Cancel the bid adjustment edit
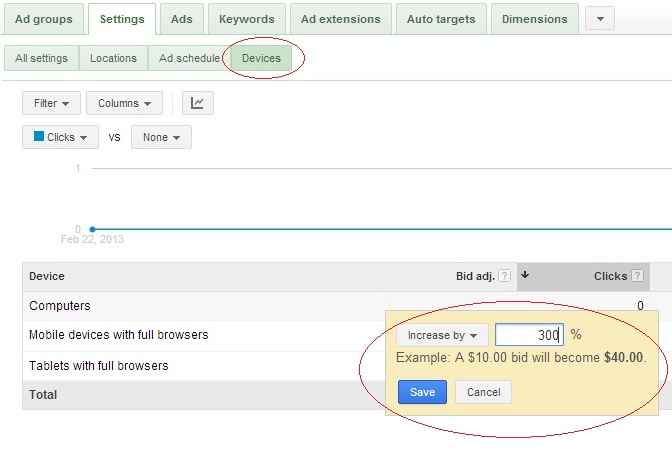The width and height of the screenshot is (672, 449). (x=483, y=392)
